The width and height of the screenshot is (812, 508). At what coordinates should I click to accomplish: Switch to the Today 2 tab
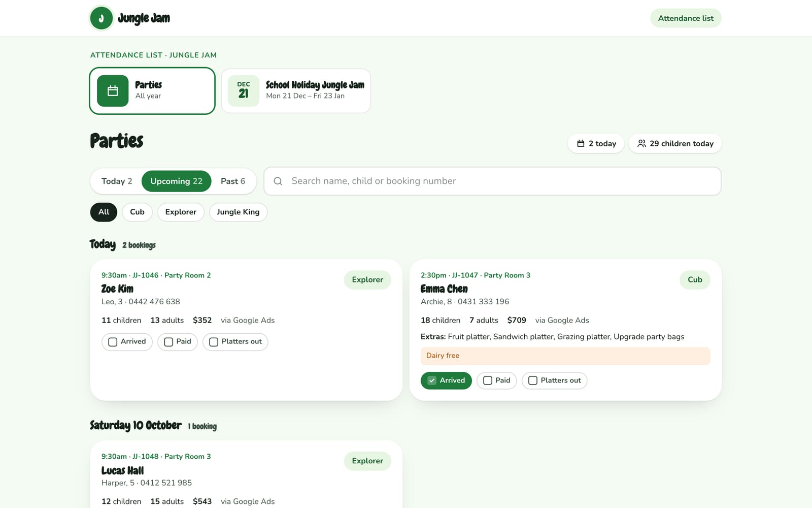click(117, 181)
